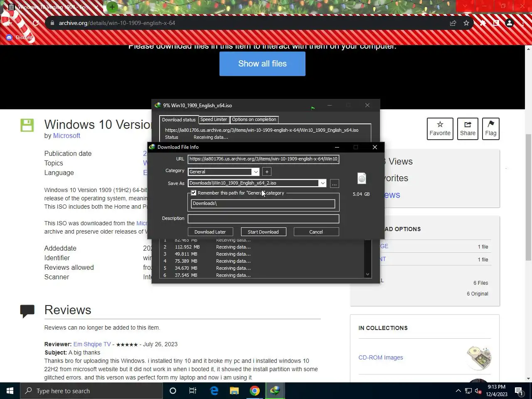The image size is (532, 399).
Task: Bookmark this page with the star icon
Action: [x=466, y=23]
